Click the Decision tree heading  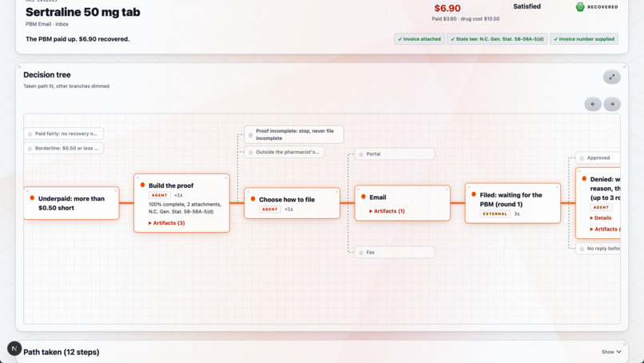(47, 75)
